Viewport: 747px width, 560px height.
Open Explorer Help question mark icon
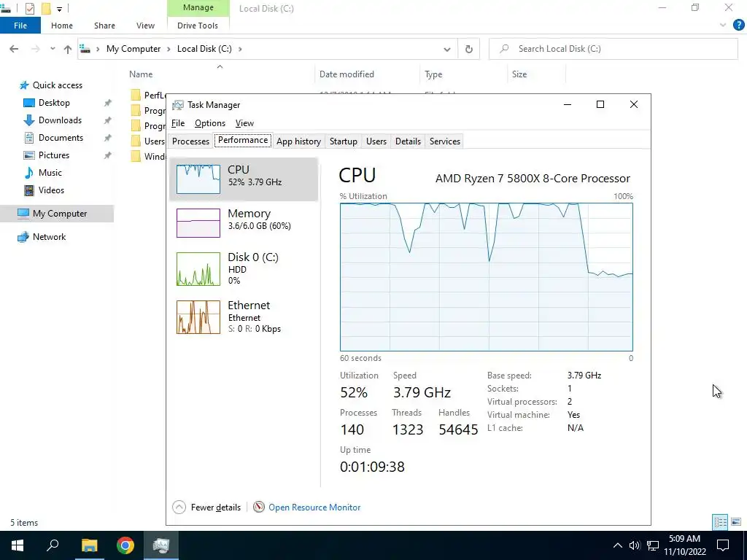pos(738,26)
